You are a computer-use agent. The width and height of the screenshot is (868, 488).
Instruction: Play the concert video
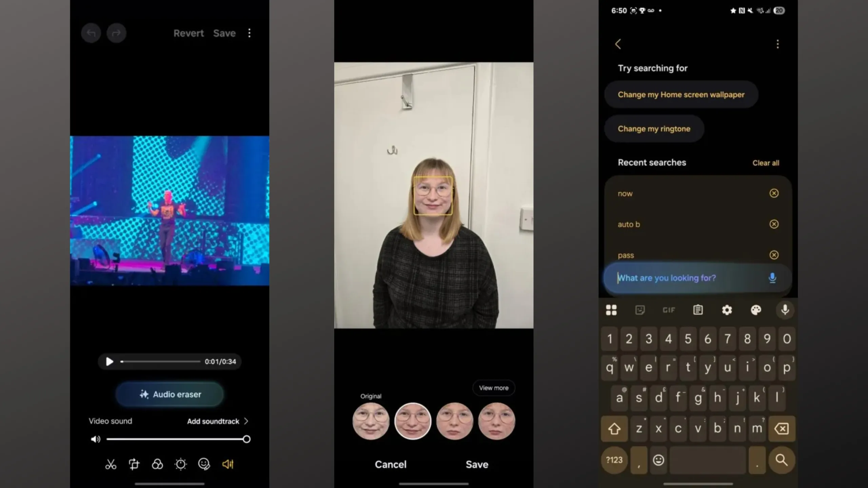tap(109, 362)
